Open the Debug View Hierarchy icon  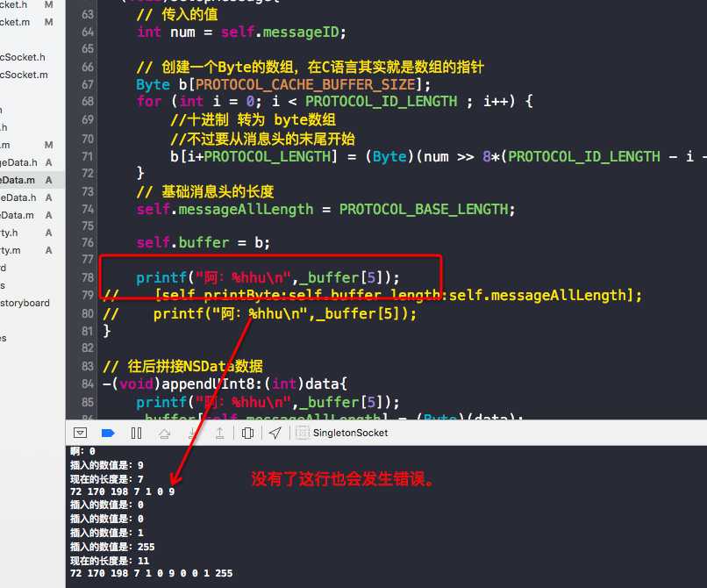click(247, 434)
